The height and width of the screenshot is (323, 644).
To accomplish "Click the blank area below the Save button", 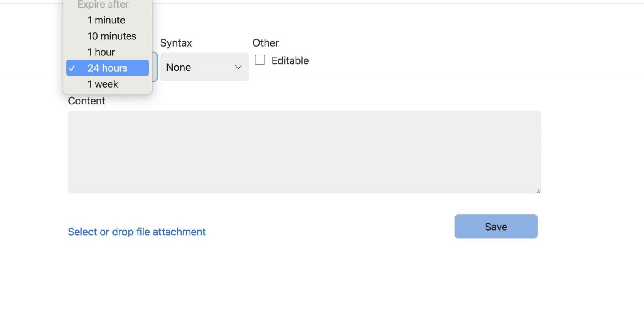I will tap(496, 277).
